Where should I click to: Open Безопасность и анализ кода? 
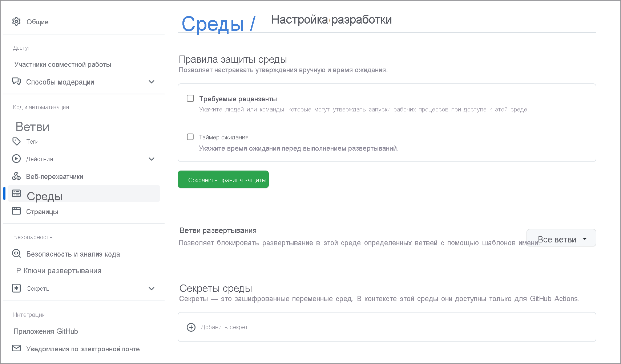73,254
